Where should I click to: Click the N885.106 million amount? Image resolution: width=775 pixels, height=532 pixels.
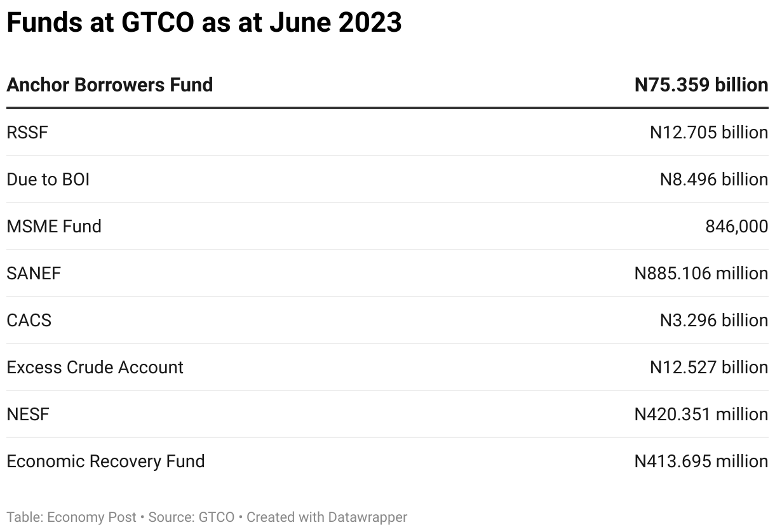click(x=701, y=273)
